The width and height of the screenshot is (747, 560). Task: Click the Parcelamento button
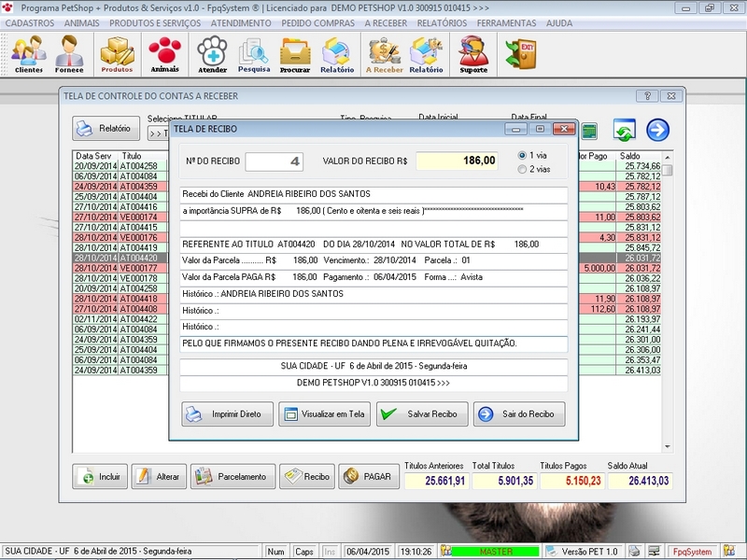(x=233, y=476)
